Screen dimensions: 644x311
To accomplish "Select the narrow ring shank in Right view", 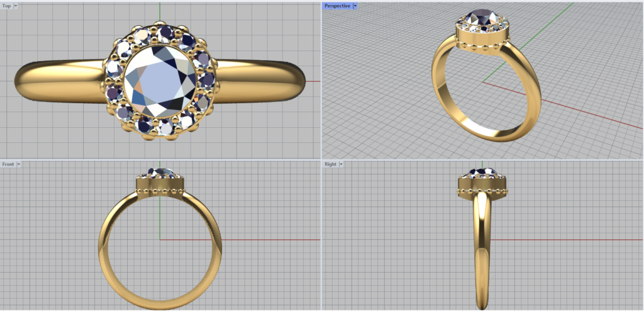I will pos(482,252).
